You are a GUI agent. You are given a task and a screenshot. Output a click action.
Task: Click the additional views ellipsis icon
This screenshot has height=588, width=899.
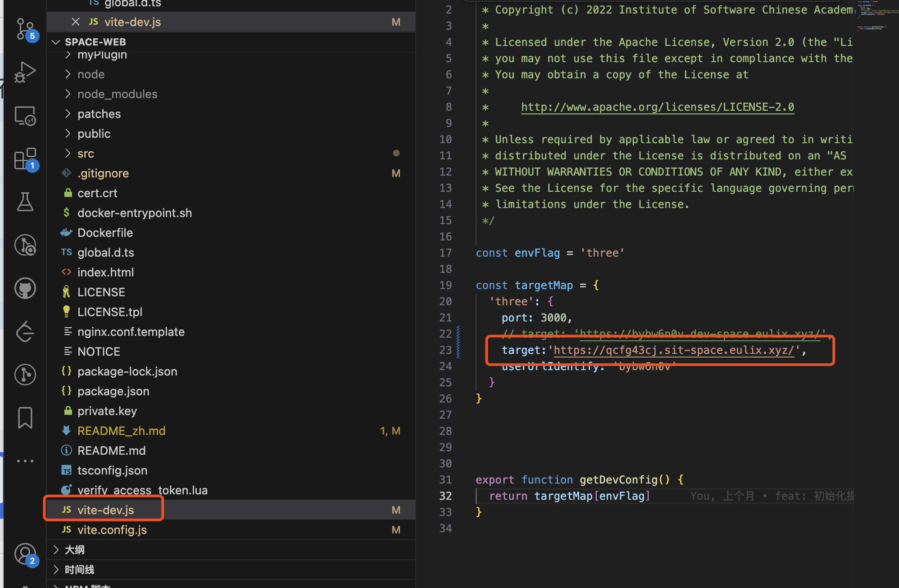pos(25,461)
